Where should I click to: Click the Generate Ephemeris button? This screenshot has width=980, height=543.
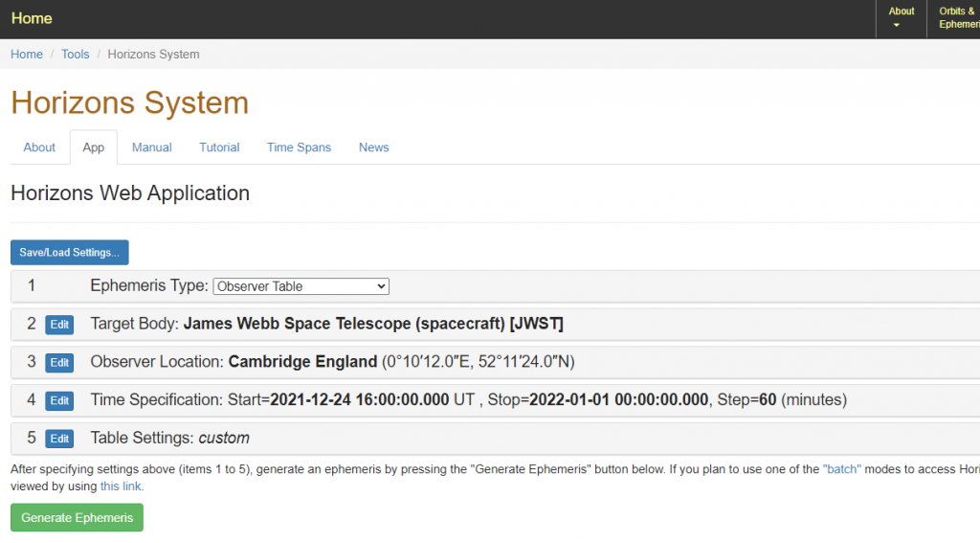tap(77, 517)
